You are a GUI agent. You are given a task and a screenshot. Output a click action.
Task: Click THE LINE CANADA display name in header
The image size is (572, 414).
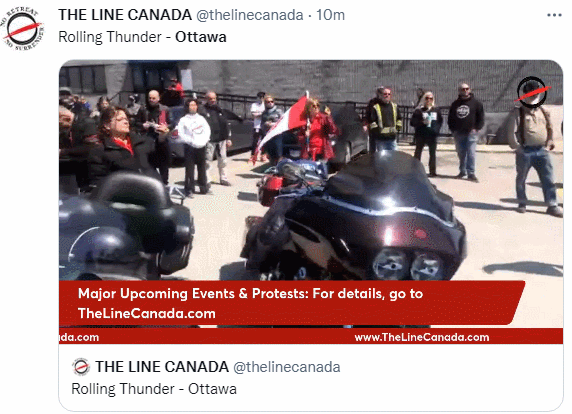coord(125,15)
